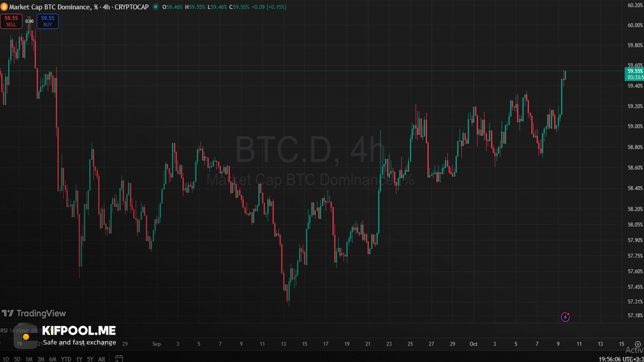Open the go-to-date calendar icon
The width and height of the screenshot is (644, 362).
(x=119, y=358)
